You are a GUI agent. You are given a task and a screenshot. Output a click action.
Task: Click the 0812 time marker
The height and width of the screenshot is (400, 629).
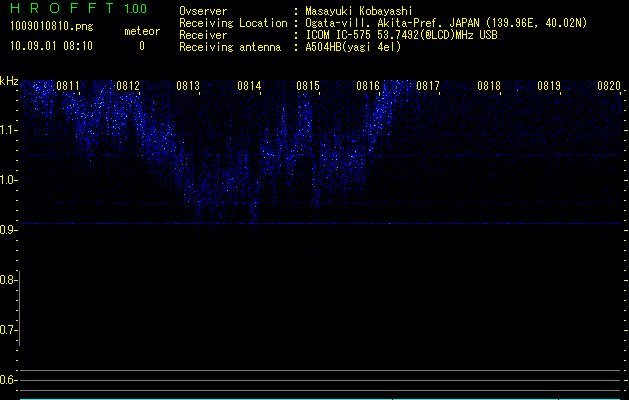click(x=128, y=86)
